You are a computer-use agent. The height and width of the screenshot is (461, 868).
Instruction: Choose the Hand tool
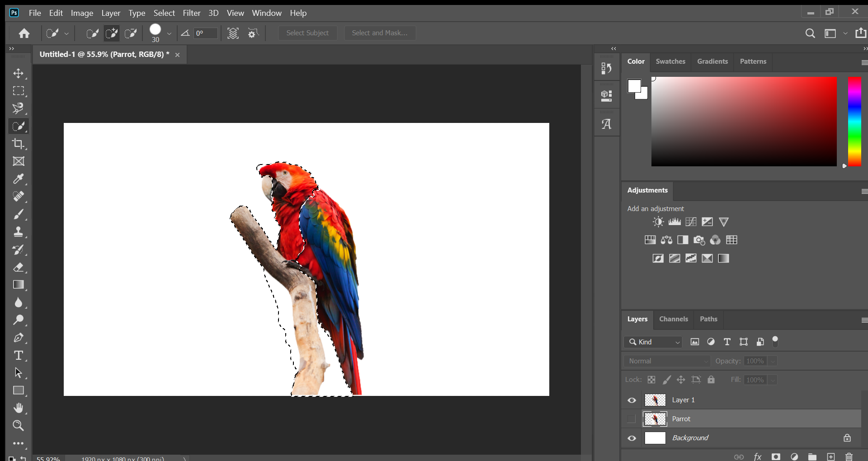point(18,408)
